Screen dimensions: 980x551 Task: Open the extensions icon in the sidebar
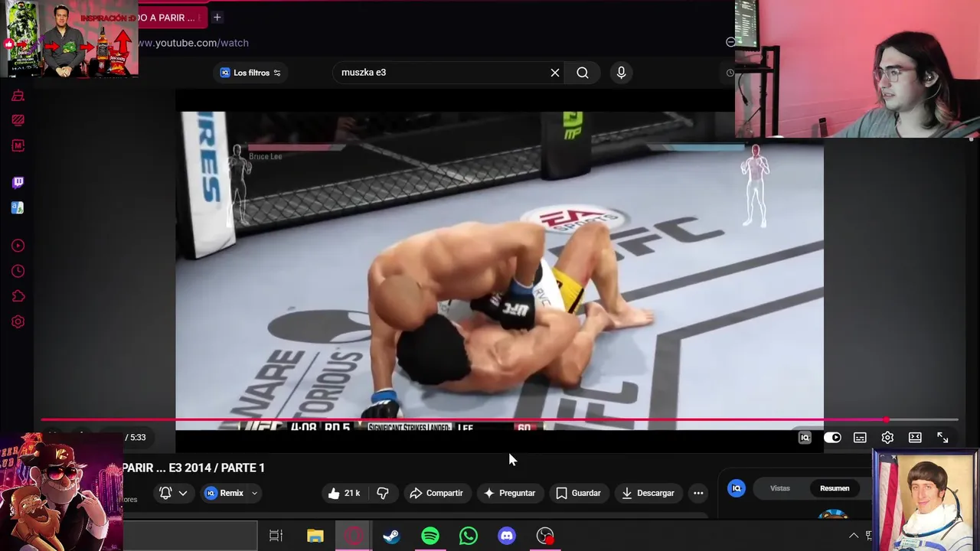point(18,296)
